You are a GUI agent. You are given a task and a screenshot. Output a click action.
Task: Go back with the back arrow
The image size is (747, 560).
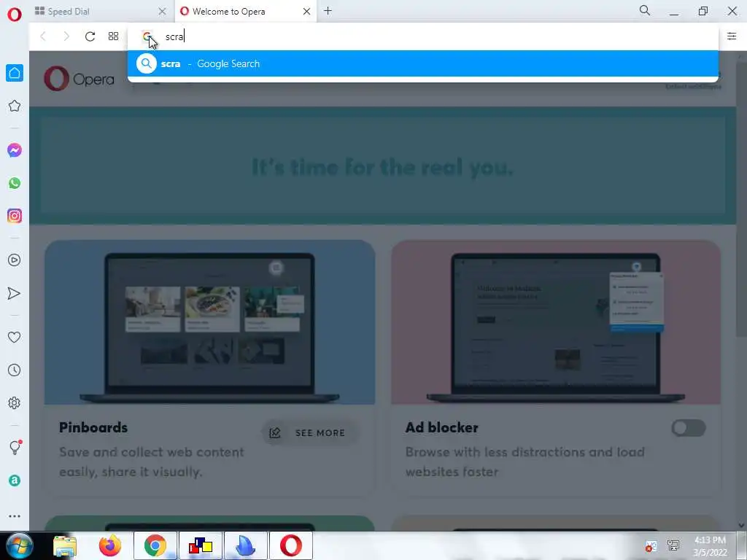[43, 36]
